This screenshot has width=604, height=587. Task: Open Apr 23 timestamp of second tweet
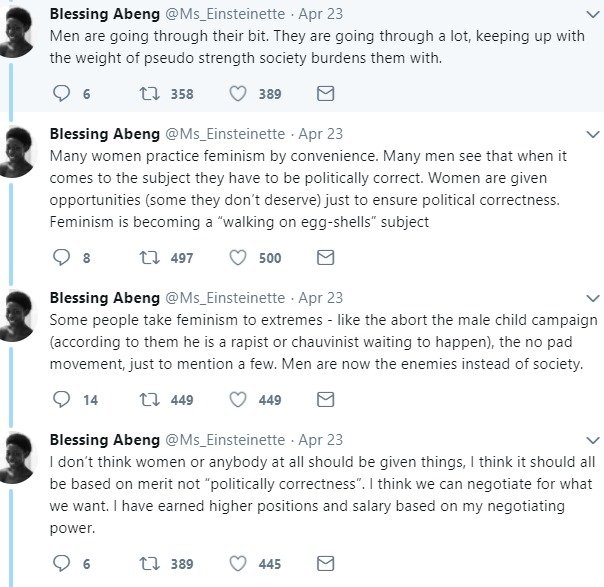coord(320,134)
